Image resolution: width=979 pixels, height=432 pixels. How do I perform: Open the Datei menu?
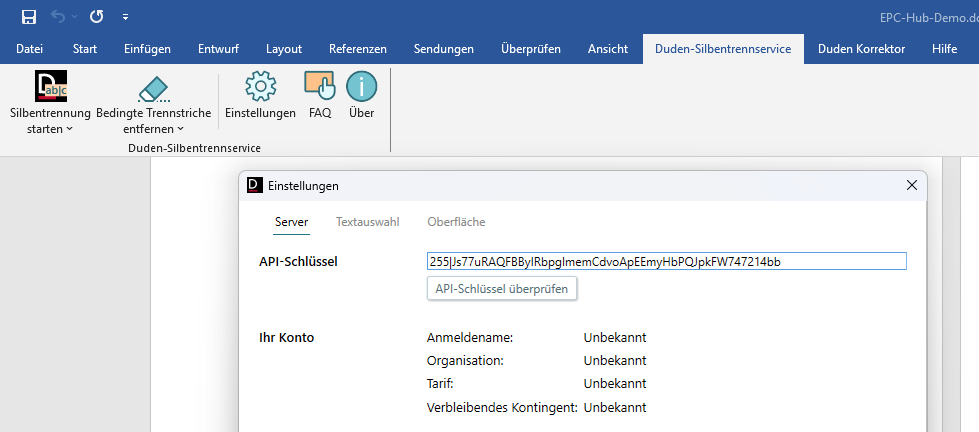tap(29, 49)
